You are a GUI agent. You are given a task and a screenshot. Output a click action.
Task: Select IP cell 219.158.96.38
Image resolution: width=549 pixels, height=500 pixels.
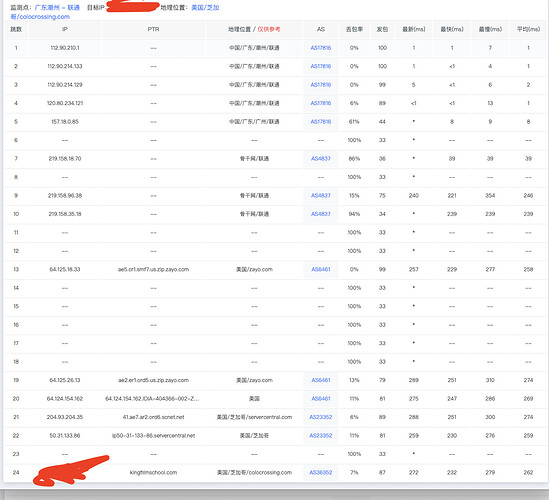65,195
